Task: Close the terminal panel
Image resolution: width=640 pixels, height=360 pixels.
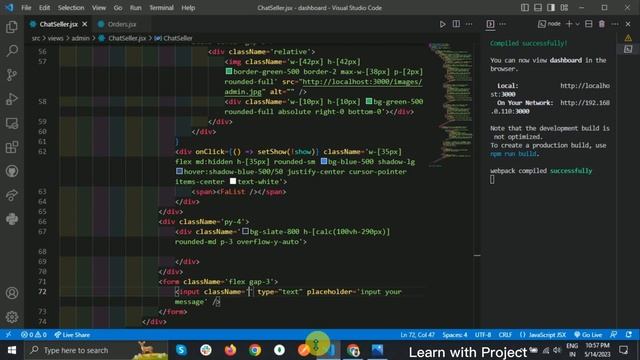Action: coord(628,24)
